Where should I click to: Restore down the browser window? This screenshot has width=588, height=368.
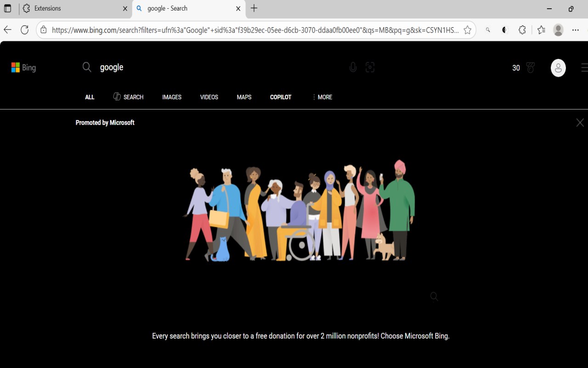click(x=571, y=8)
